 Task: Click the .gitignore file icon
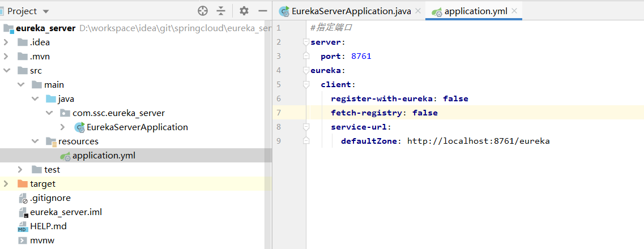click(23, 198)
